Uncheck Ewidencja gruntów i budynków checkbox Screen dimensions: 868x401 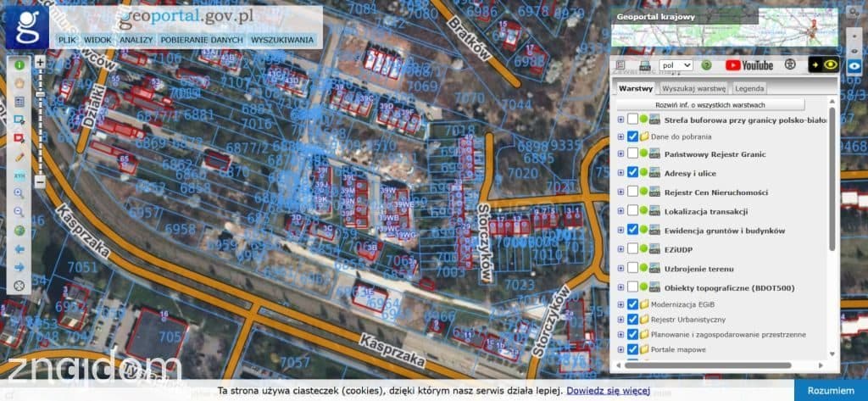point(632,230)
